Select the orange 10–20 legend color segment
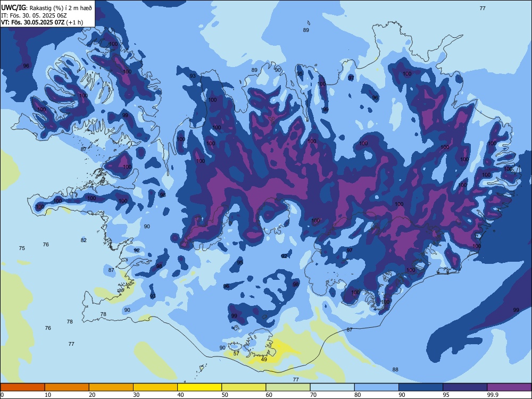 pos(67,387)
